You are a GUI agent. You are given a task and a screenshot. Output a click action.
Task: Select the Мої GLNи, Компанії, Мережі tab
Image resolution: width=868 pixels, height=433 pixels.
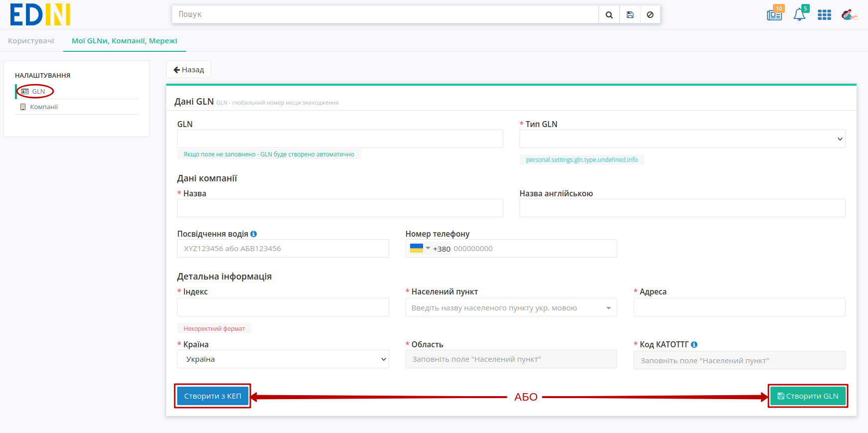coord(124,41)
